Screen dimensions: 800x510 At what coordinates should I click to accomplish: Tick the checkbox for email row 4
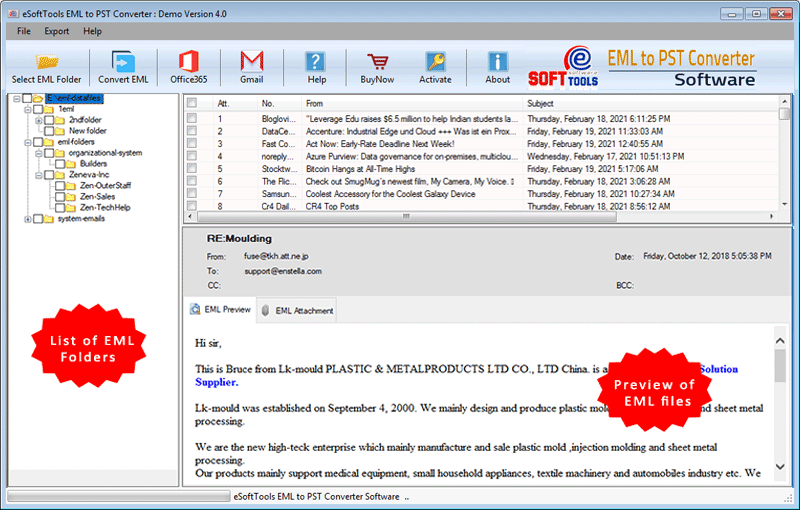click(x=192, y=156)
